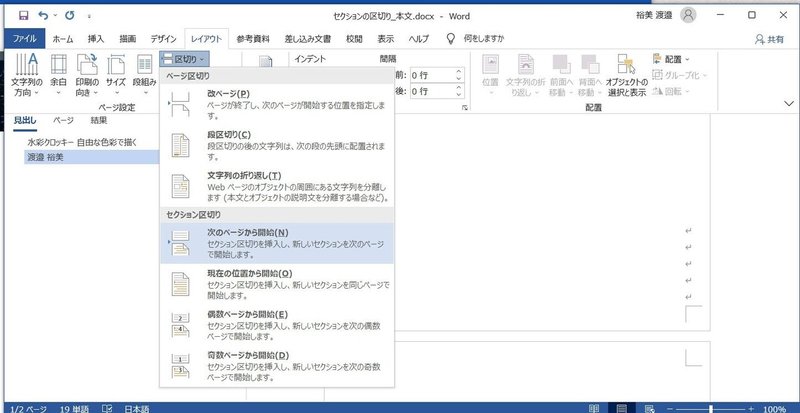Open the 差し込み文書 tab

(x=308, y=39)
